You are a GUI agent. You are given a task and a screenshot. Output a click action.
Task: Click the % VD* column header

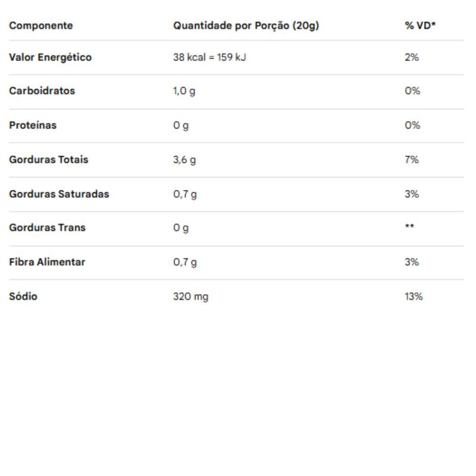coord(420,26)
